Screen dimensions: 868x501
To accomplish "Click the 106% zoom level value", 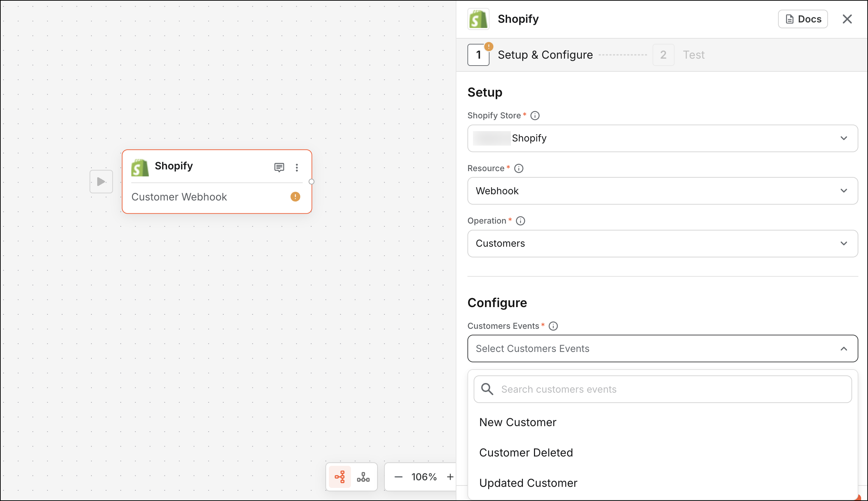I will coord(424,477).
